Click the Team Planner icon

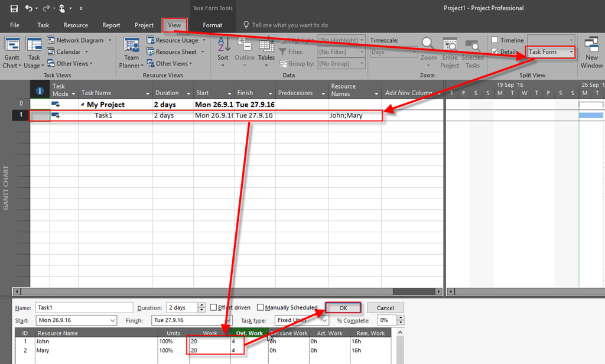(131, 45)
